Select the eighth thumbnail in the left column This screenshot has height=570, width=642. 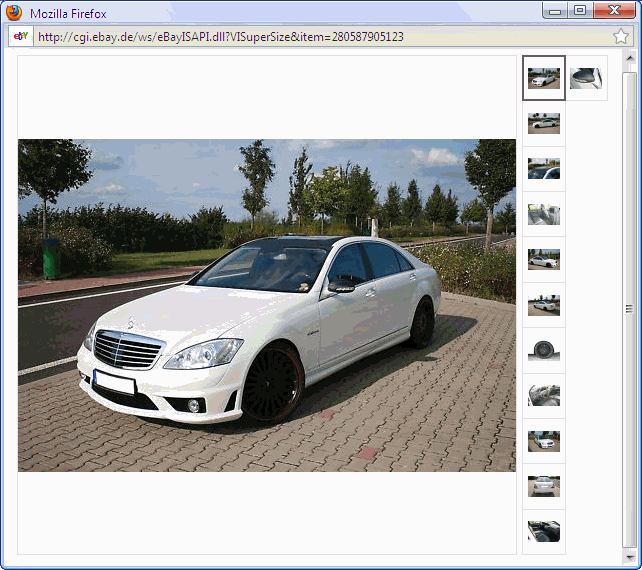(x=544, y=396)
